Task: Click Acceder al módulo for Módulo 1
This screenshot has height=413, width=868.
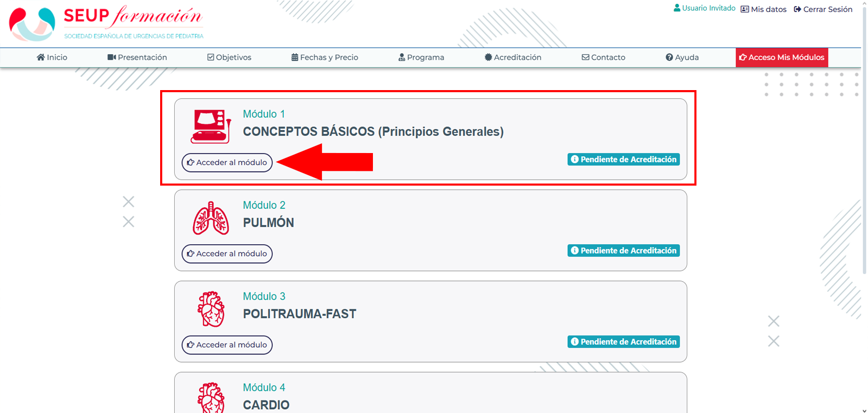Action: tap(227, 162)
